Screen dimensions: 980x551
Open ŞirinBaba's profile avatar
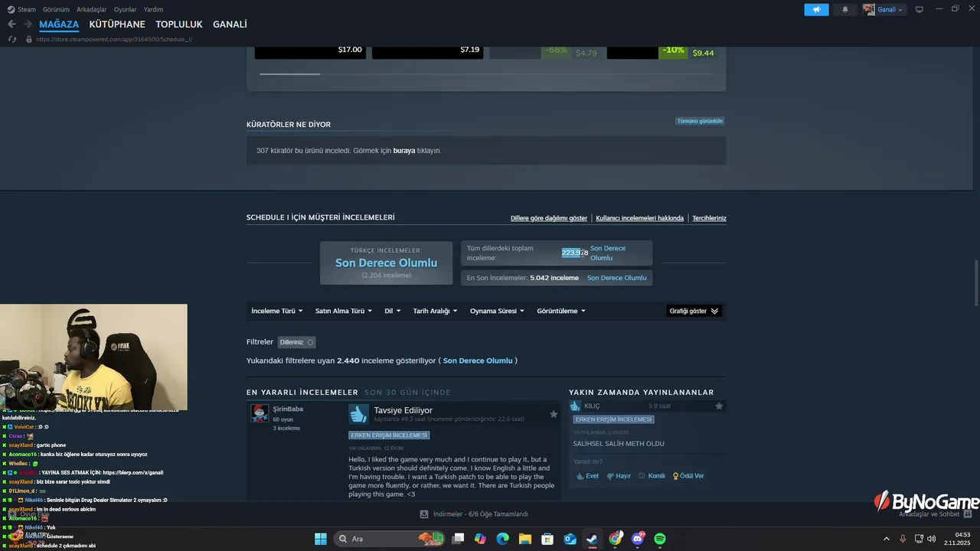(x=260, y=413)
